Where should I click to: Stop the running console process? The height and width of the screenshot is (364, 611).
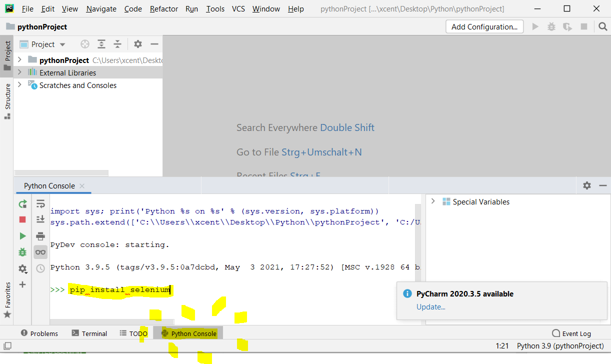[22, 219]
